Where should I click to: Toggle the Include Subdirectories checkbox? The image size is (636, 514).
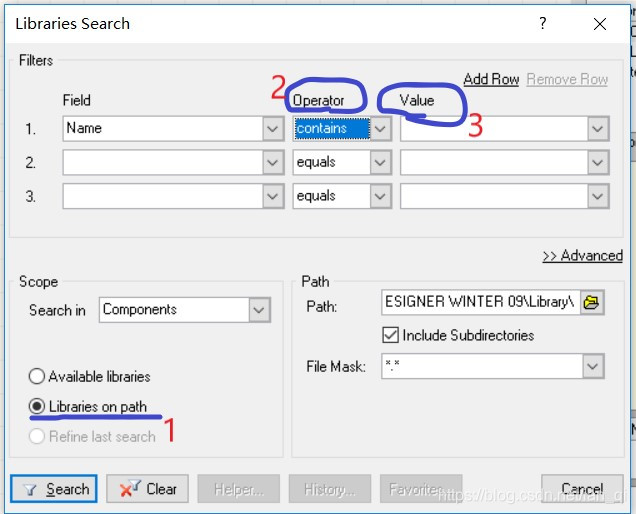[391, 336]
